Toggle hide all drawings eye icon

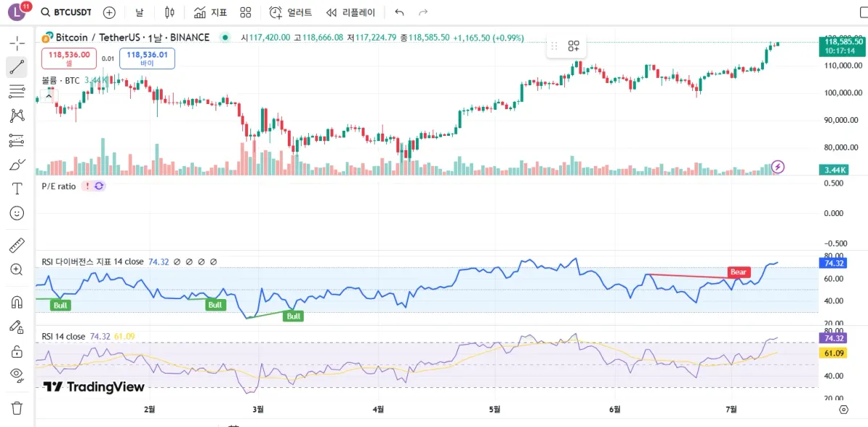pyautogui.click(x=17, y=374)
